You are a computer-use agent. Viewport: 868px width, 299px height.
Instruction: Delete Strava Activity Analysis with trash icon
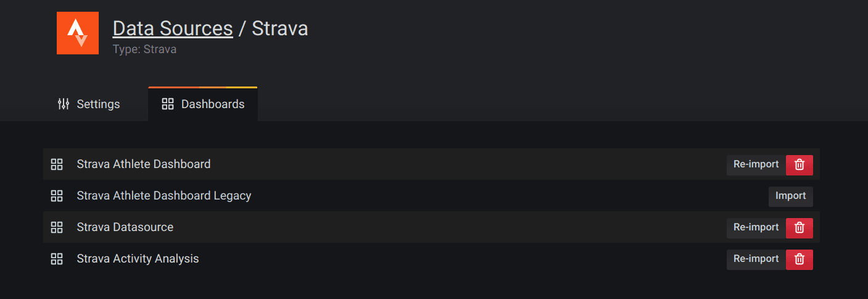[x=800, y=259]
